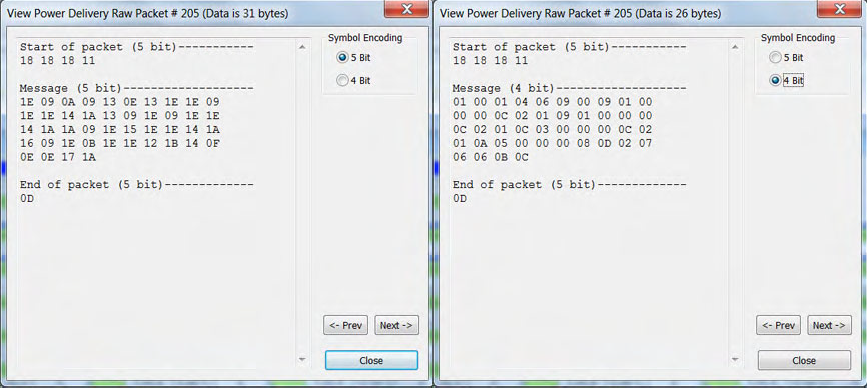This screenshot has height=388, width=867.
Task: Click scroll up arrow in left text pane
Action: [302, 48]
